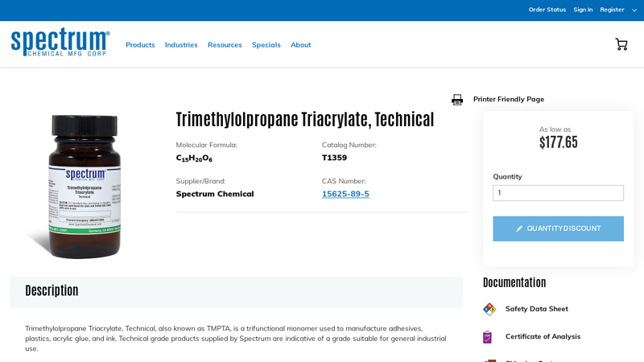Click the Sign In link

583,10
